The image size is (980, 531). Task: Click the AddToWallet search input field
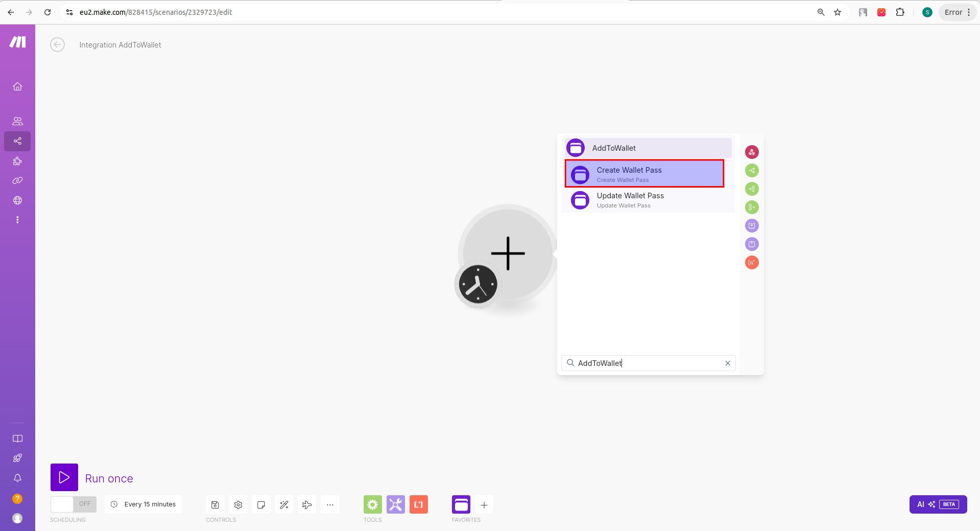[x=649, y=363]
